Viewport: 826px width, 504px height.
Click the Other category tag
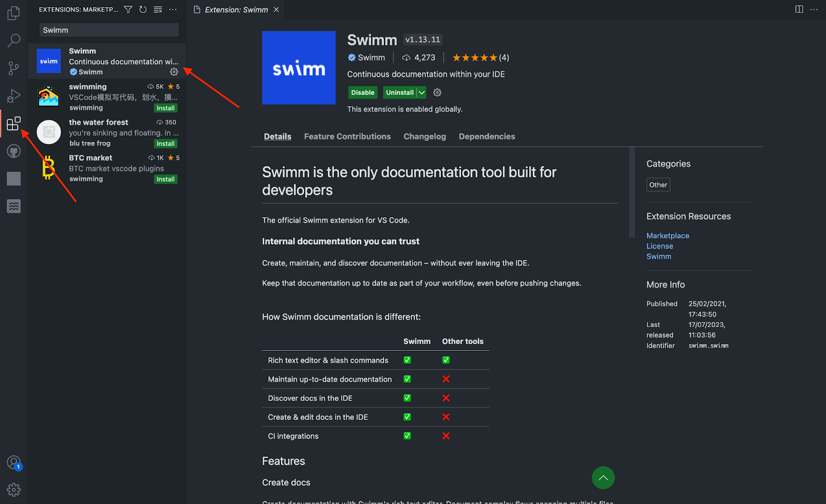658,185
